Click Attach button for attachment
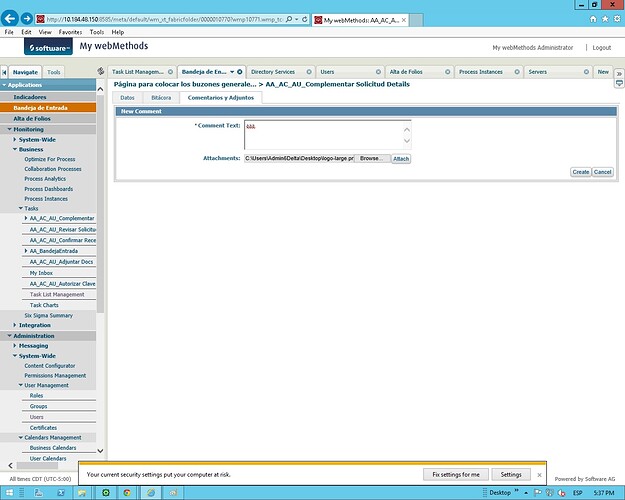The height and width of the screenshot is (500, 625). coord(401,159)
